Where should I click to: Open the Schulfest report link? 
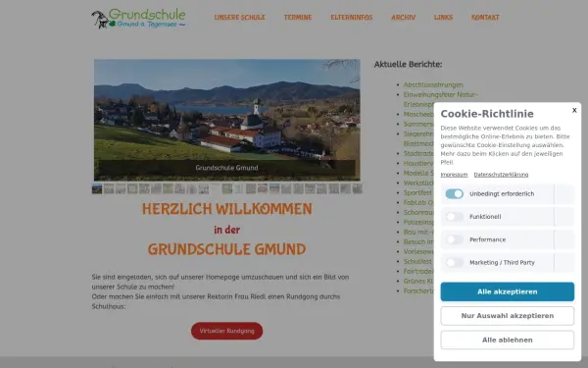pyautogui.click(x=417, y=261)
